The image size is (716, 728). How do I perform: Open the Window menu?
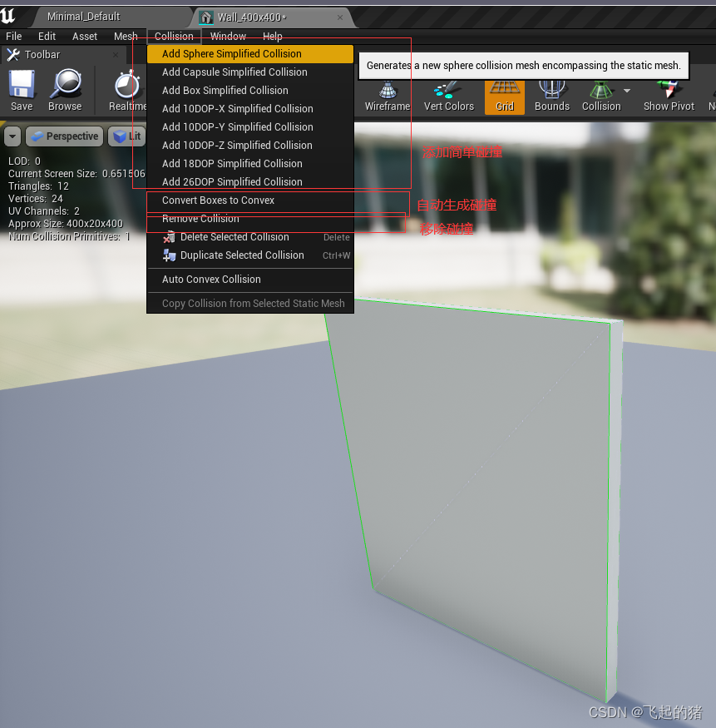[228, 37]
